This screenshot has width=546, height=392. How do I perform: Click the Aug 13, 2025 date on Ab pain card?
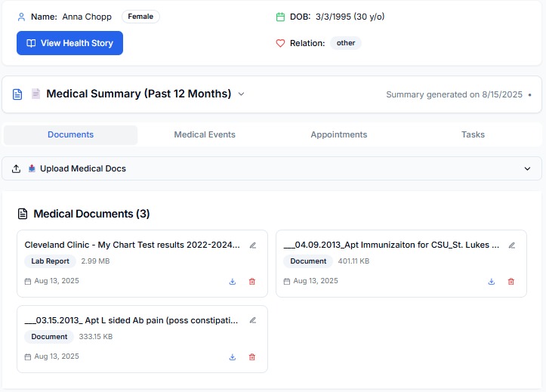[x=57, y=357]
